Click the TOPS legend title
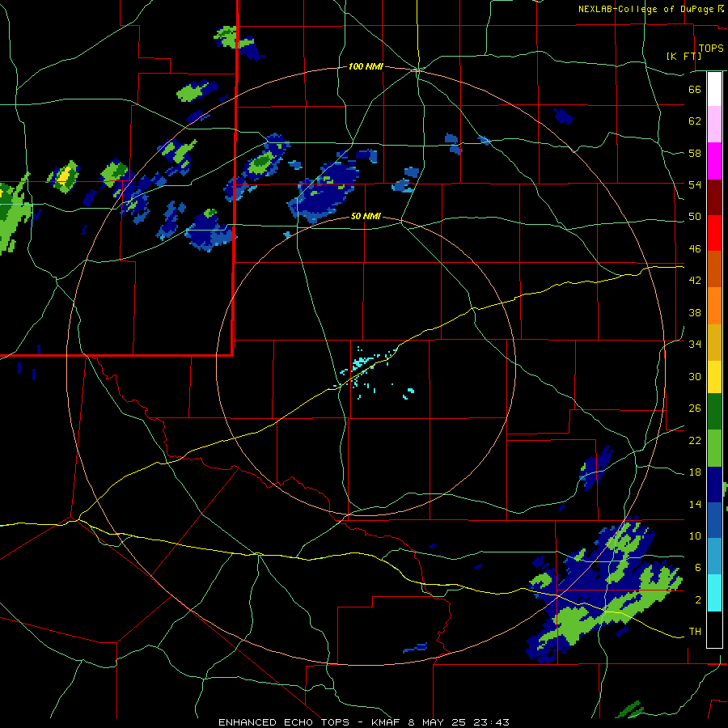 pos(711,48)
